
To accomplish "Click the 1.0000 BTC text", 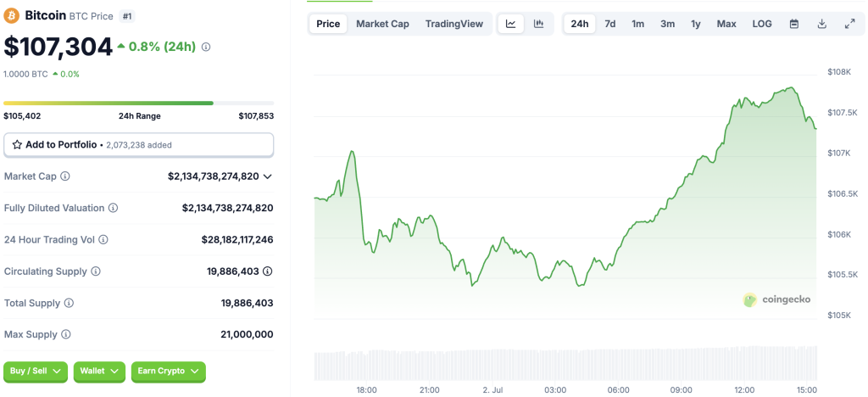I will coord(25,74).
